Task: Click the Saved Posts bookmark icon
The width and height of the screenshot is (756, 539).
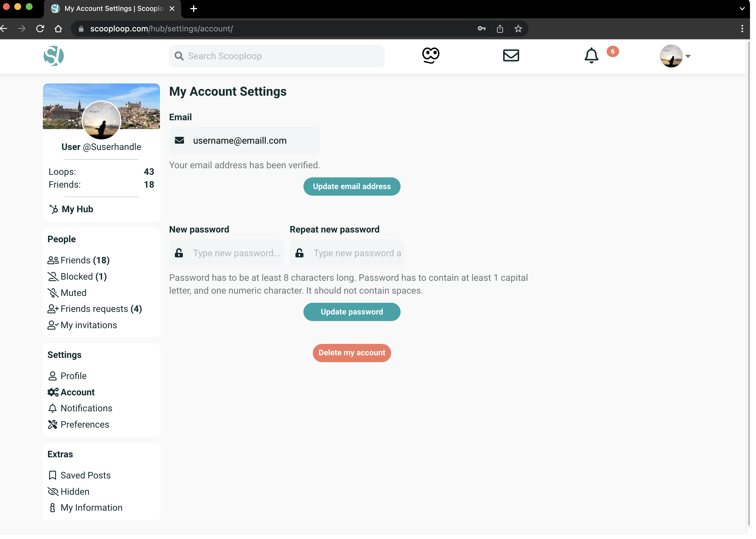Action: tap(53, 476)
